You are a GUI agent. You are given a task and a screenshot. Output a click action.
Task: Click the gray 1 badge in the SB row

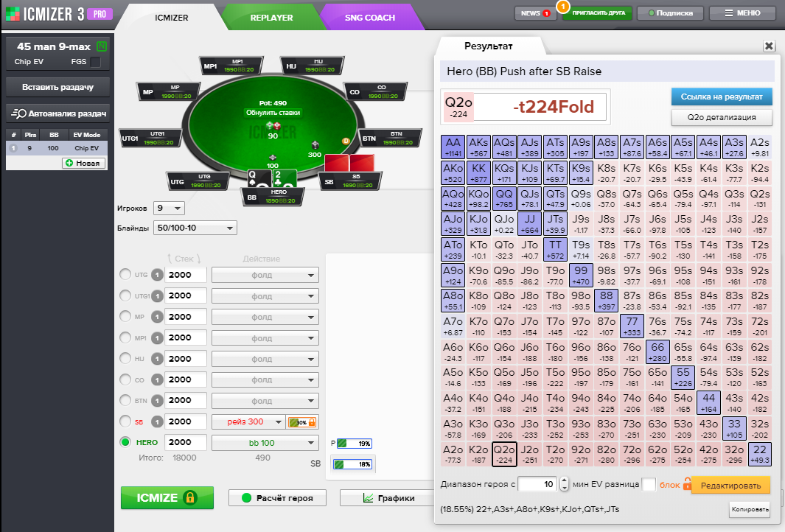pos(157,422)
